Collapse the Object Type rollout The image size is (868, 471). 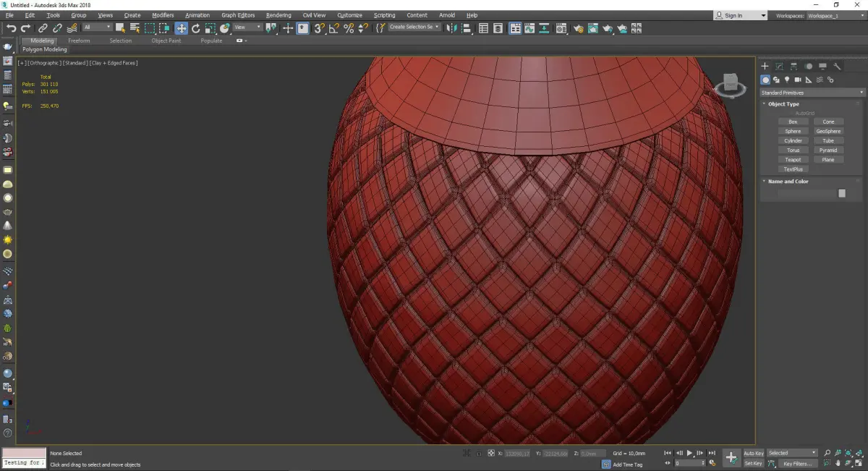(783, 104)
